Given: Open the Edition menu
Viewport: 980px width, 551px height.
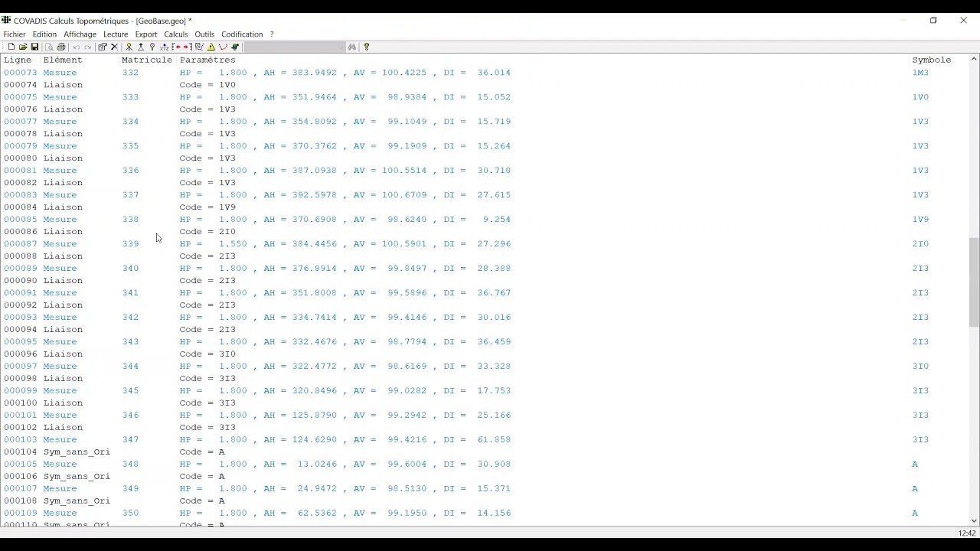Looking at the screenshot, I should [44, 34].
